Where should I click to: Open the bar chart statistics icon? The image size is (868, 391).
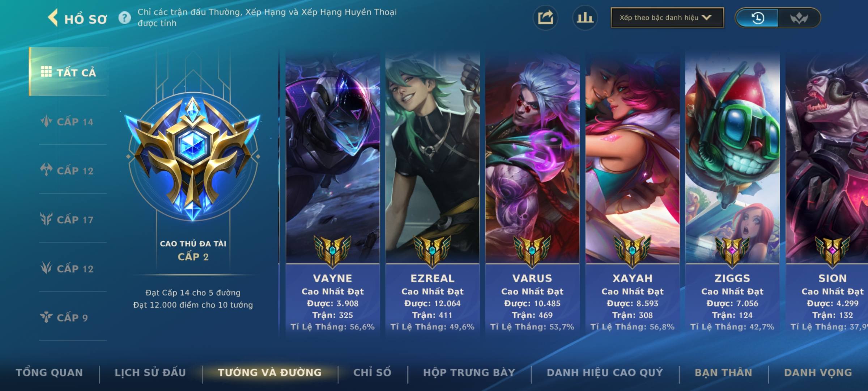tap(585, 18)
